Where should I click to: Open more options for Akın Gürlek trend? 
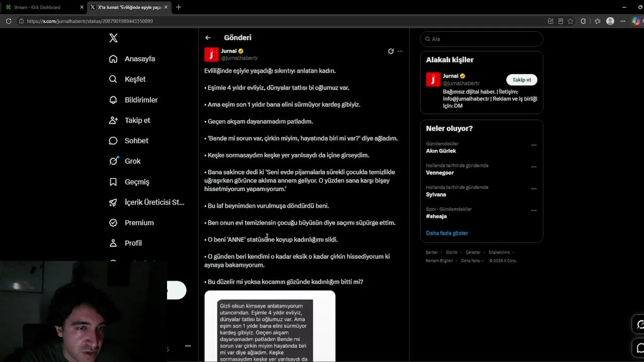tap(534, 145)
